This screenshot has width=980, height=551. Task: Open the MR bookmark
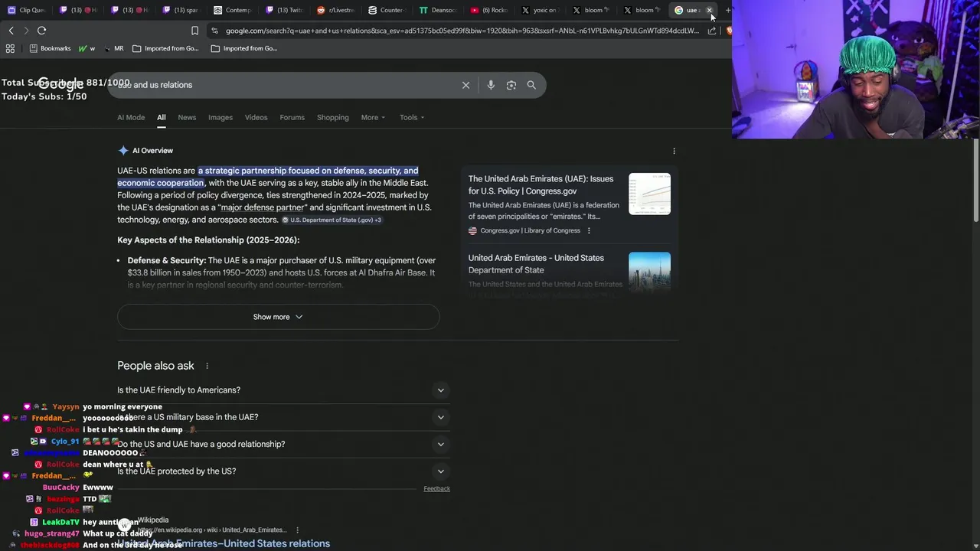tap(113, 48)
